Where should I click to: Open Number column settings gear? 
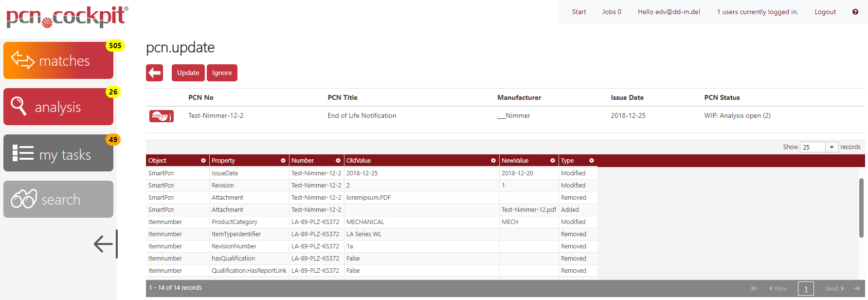tap(338, 161)
